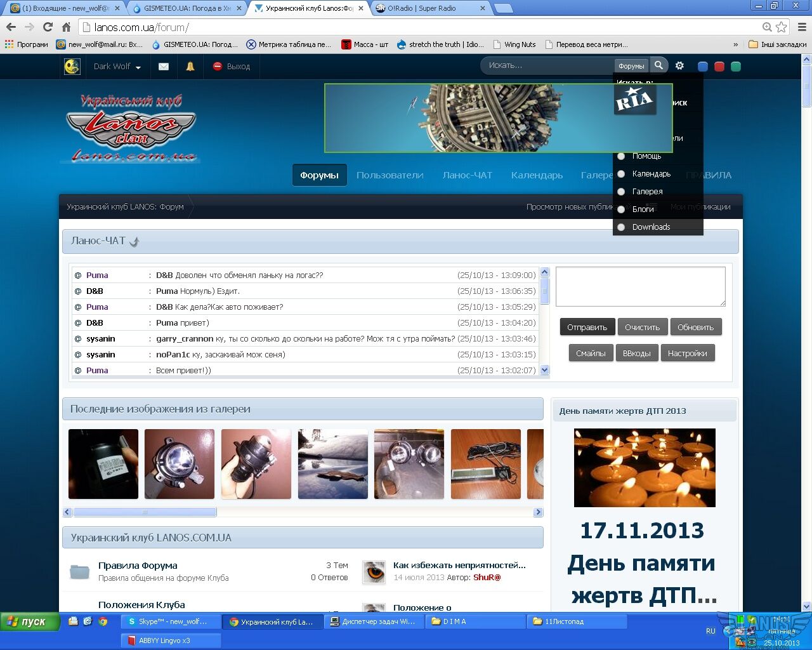Click the Lanos-ЧАТ popup arrow icon
This screenshot has width=812, height=650.
[134, 241]
